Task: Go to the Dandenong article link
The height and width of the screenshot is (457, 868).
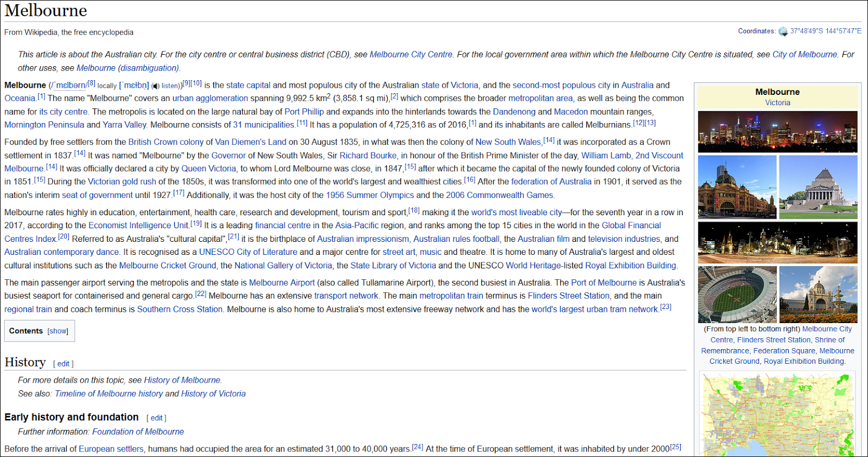Action: (x=514, y=112)
